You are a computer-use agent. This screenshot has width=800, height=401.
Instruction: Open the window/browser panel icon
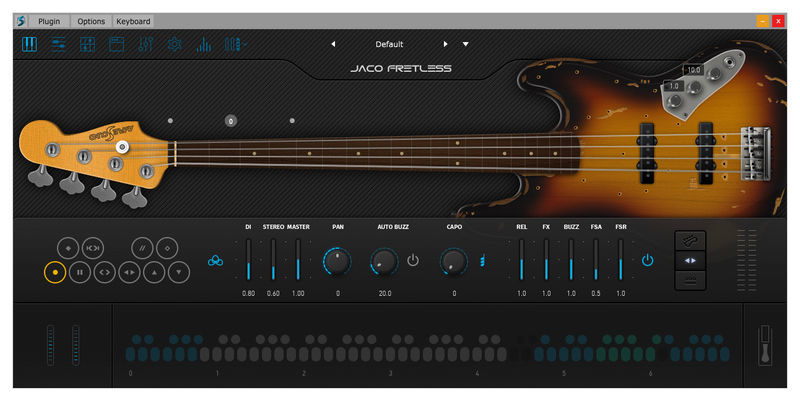[117, 44]
